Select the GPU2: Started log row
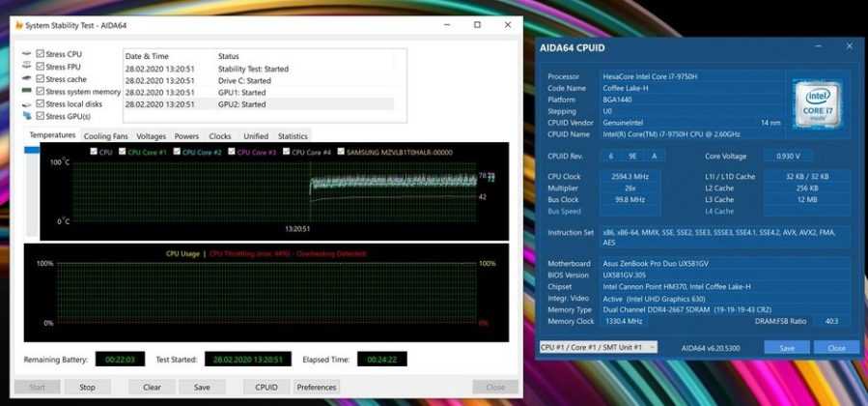The height and width of the screenshot is (406, 868). tap(241, 104)
